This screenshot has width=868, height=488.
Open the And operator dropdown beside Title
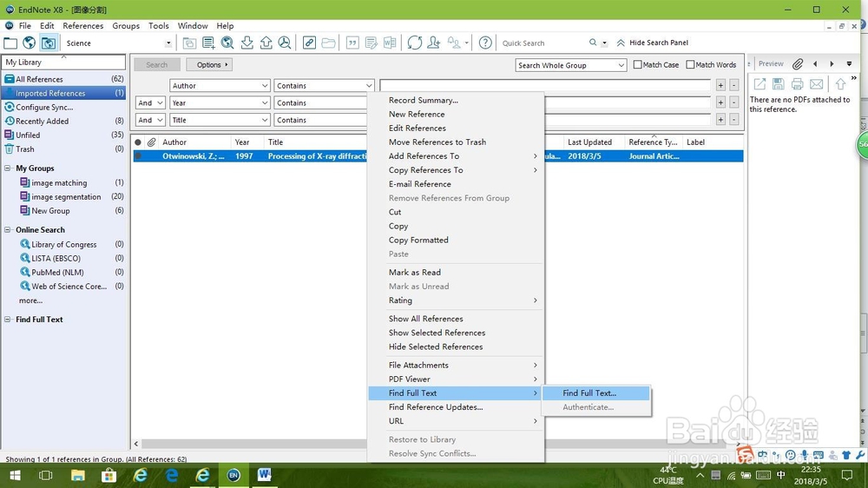(x=150, y=120)
